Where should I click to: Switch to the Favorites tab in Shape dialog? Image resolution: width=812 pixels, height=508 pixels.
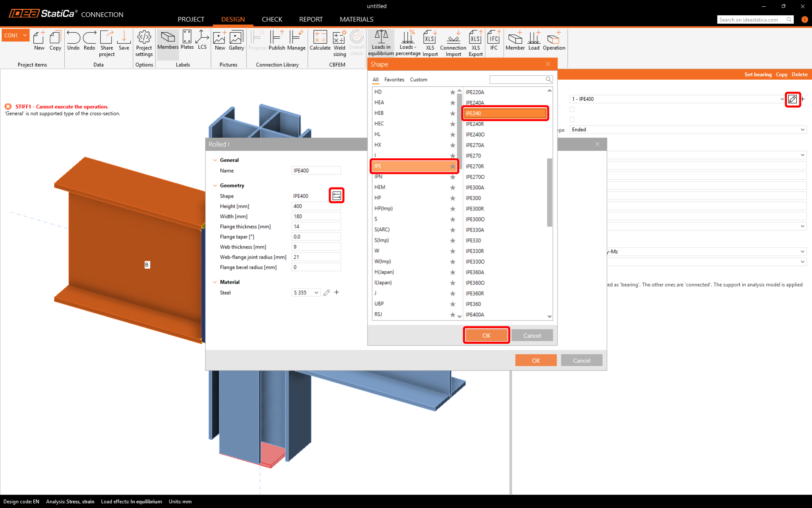point(394,80)
